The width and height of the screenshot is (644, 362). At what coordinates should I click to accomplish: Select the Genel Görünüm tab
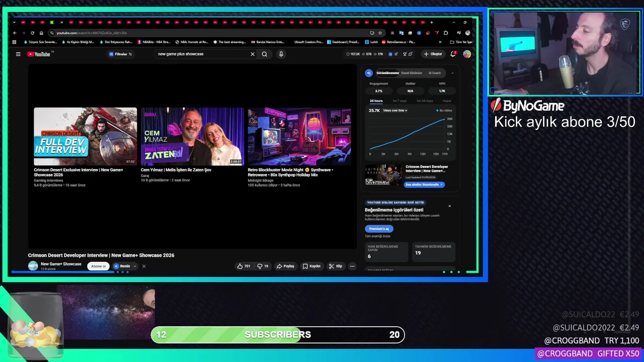[412, 73]
